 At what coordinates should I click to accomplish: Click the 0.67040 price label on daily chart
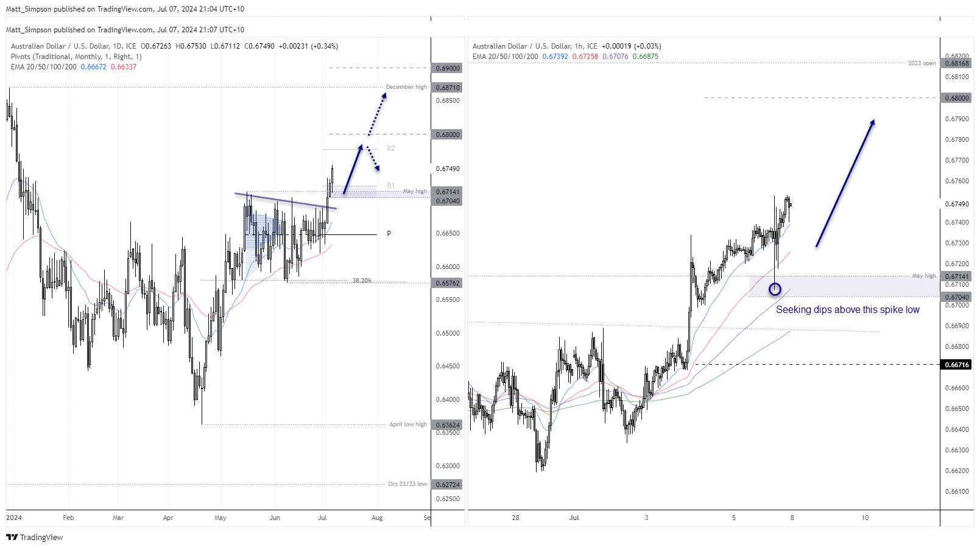(x=448, y=201)
